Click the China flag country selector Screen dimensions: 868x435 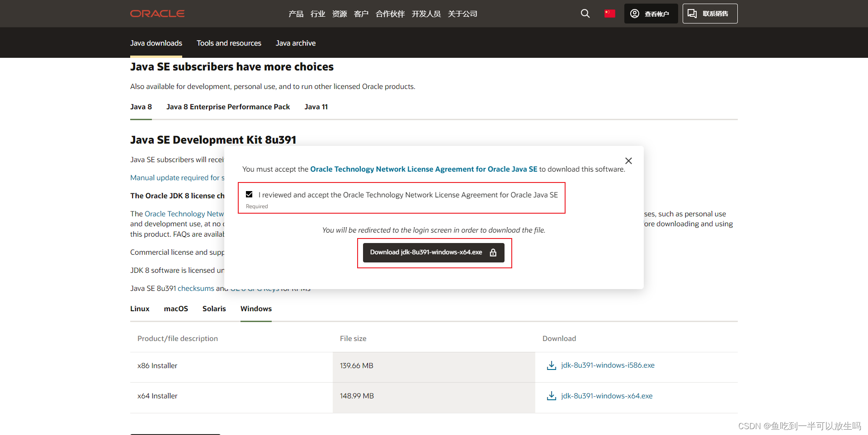pyautogui.click(x=610, y=14)
